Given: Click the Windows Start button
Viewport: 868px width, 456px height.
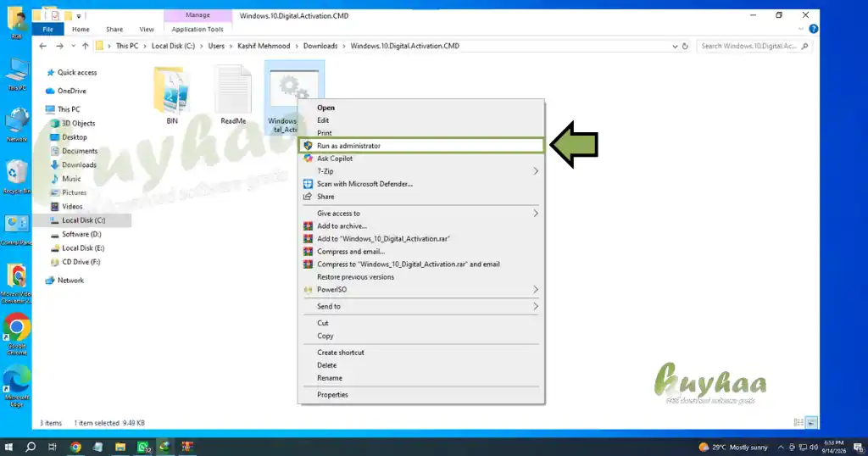Looking at the screenshot, I should (x=8, y=447).
